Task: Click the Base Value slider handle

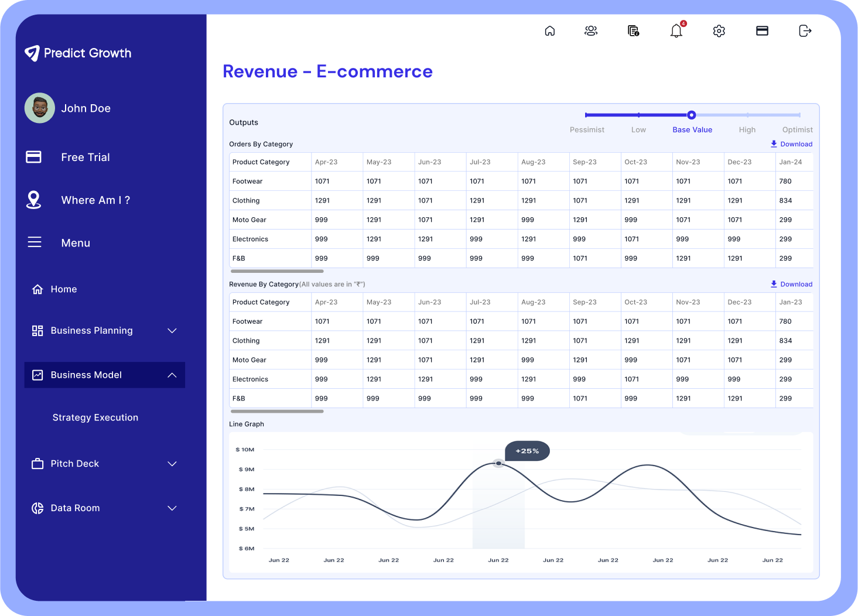Action: coord(692,115)
